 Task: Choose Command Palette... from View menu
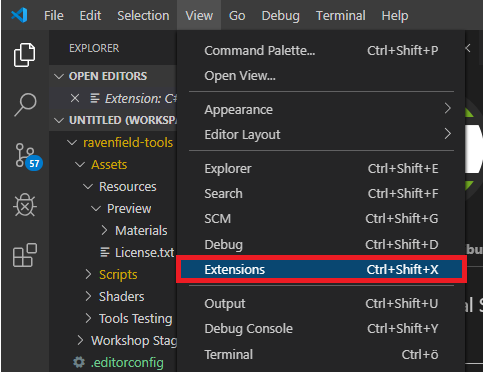point(321,51)
